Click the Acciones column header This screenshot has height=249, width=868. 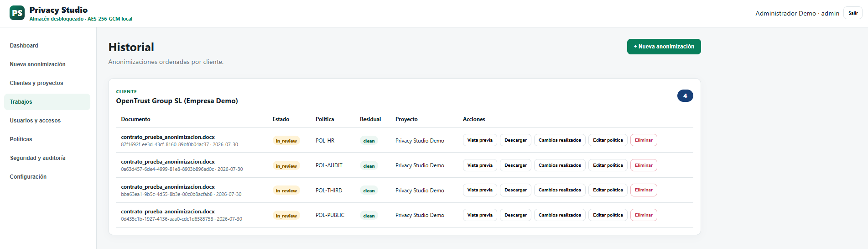click(474, 119)
